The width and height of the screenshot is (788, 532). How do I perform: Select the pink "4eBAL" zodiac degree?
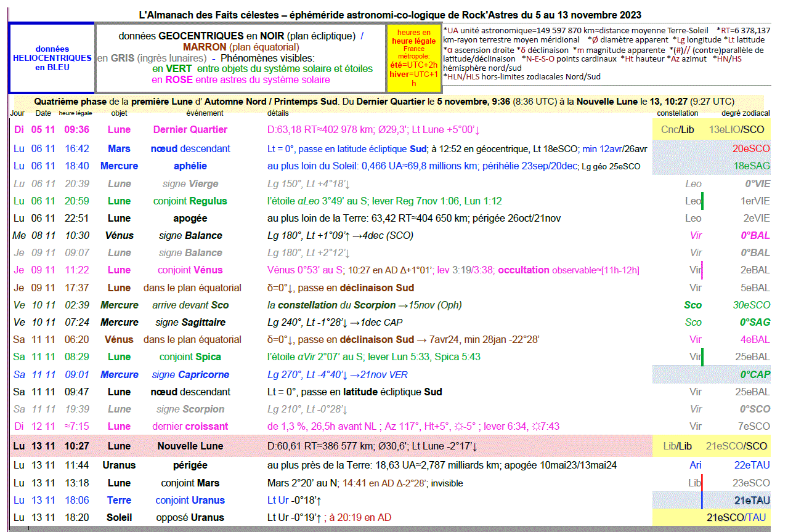click(755, 340)
